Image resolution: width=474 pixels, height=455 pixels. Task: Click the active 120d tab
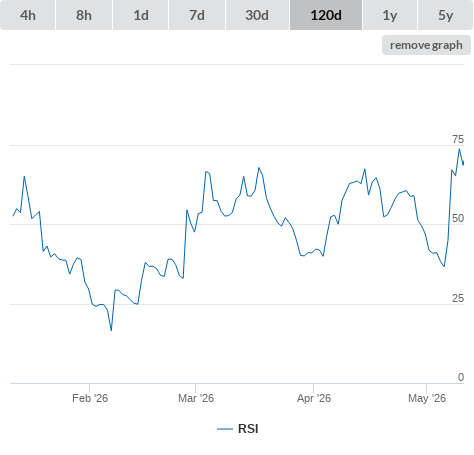click(326, 15)
